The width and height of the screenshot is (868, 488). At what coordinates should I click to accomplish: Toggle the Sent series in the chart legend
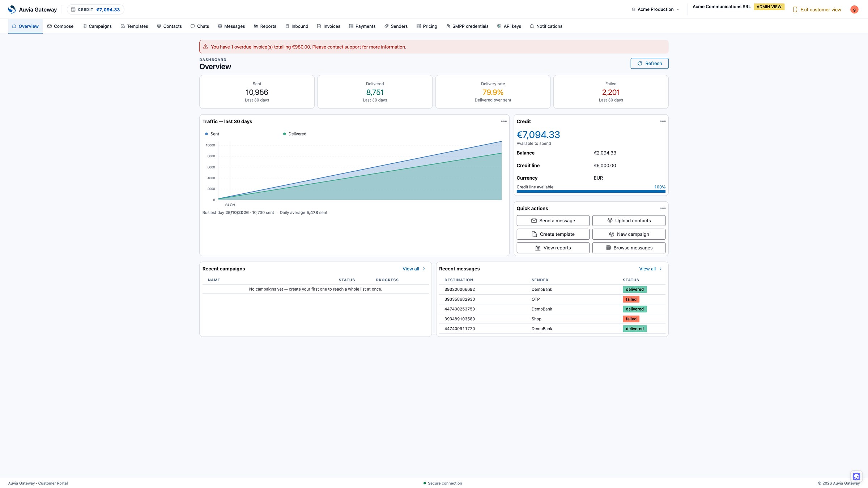click(x=212, y=134)
